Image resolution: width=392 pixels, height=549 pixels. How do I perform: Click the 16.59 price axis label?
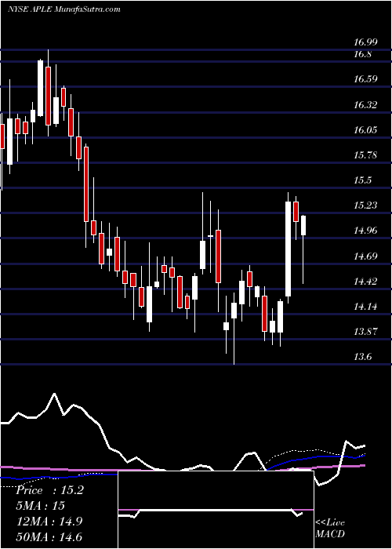tap(365, 78)
